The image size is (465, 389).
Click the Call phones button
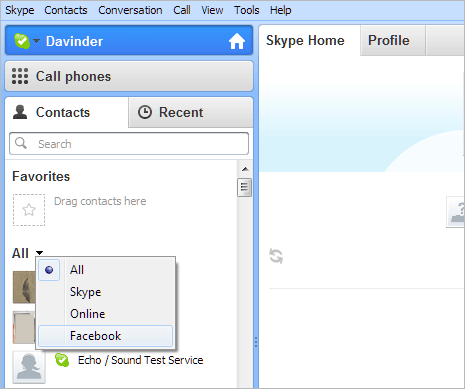tap(129, 76)
